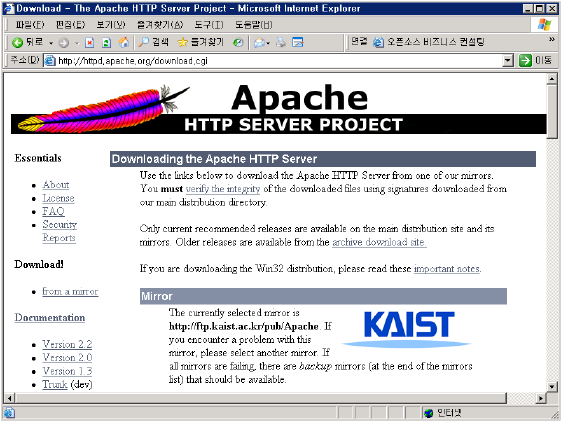Click the vertical scrollbar down arrow
The width and height of the screenshot is (561, 421).
(552, 387)
